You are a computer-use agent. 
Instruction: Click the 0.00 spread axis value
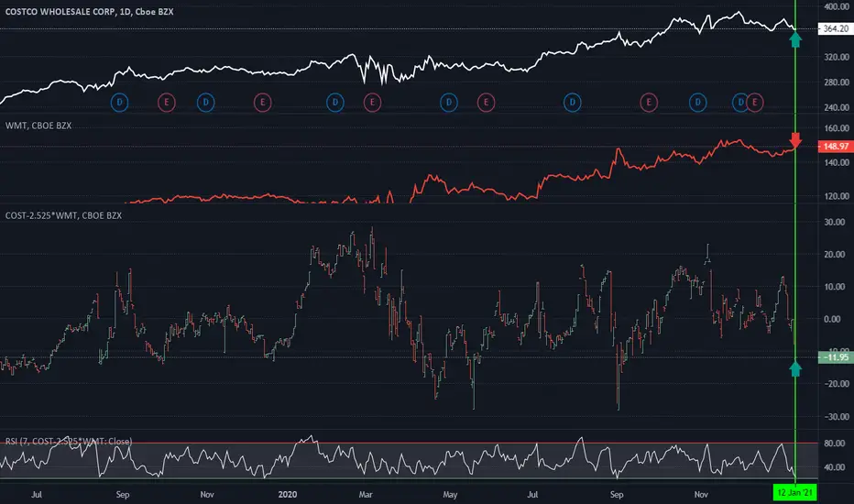pyautogui.click(x=833, y=319)
